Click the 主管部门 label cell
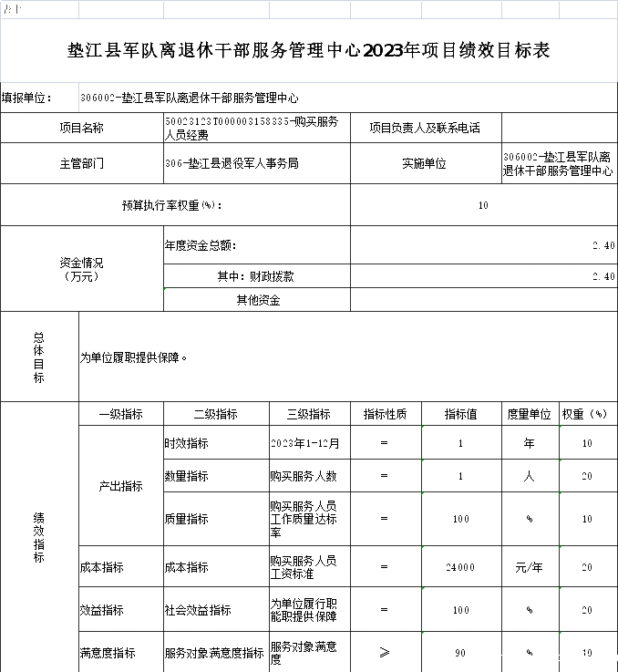The width and height of the screenshot is (618, 672). tap(82, 164)
